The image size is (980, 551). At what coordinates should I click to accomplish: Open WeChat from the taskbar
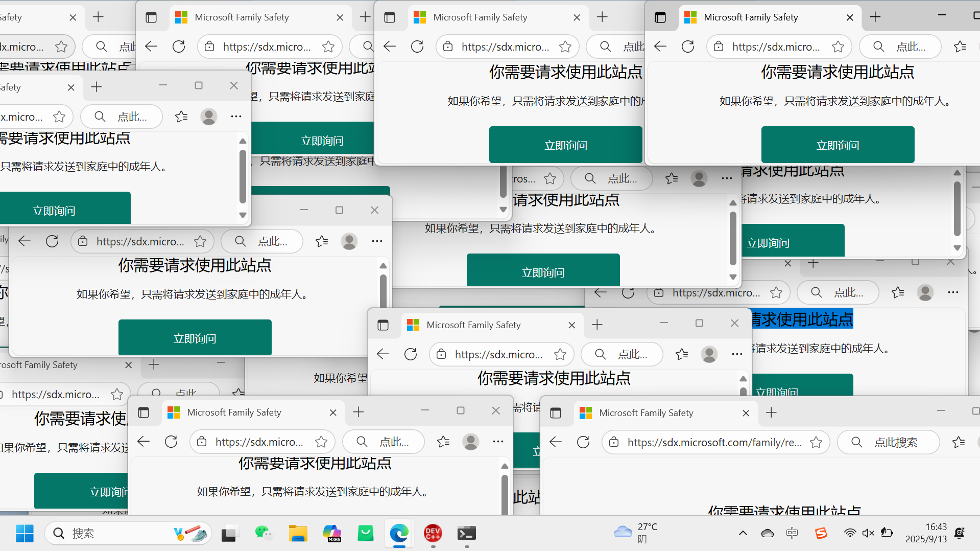point(264,534)
